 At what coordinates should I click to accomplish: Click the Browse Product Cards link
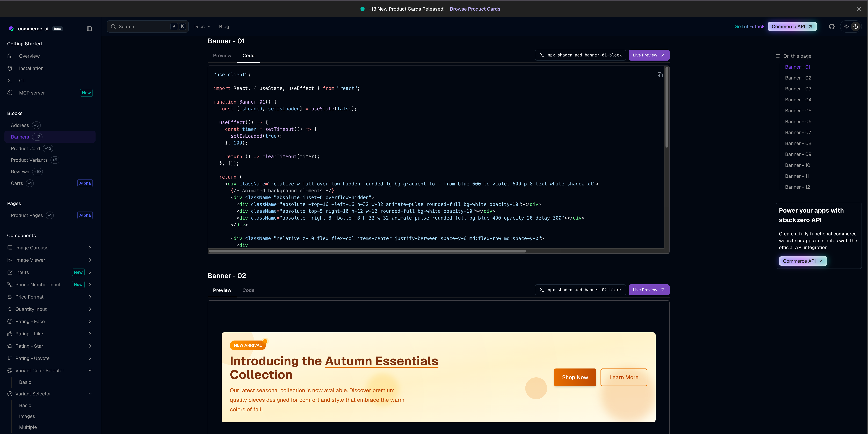(x=475, y=9)
